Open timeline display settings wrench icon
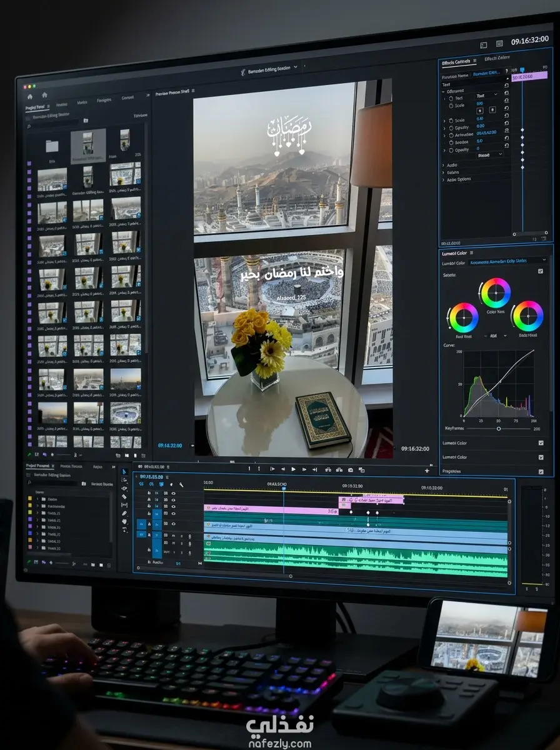This screenshot has width=560, height=750. point(181,484)
